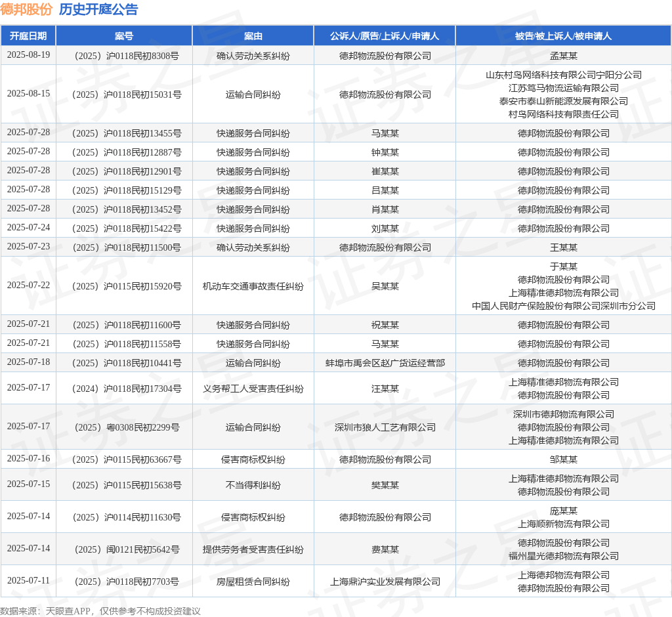
Task: Select case number (2025)沪0118民初12901号
Action: 127,171
